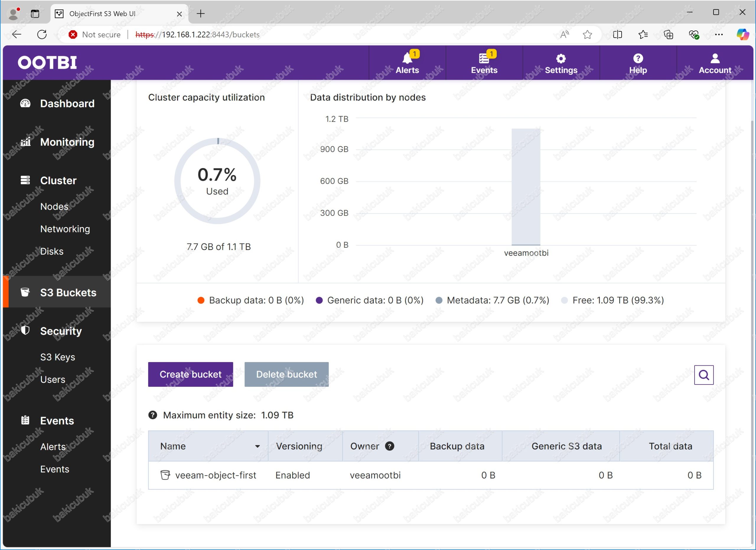Open Events section heading in sidebar
Viewport: 756px width, 550px height.
pyautogui.click(x=57, y=421)
